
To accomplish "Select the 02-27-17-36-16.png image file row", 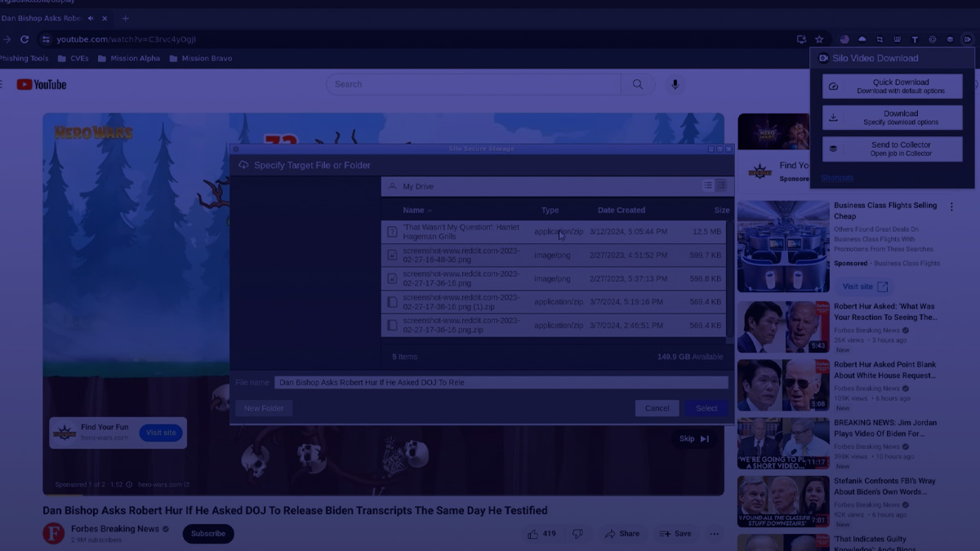I will pos(553,278).
